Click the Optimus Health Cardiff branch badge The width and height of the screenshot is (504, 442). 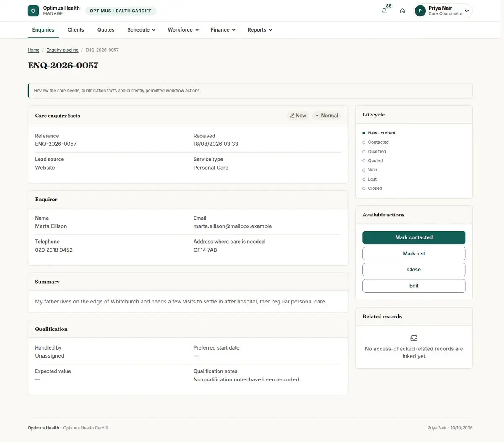[x=121, y=11]
